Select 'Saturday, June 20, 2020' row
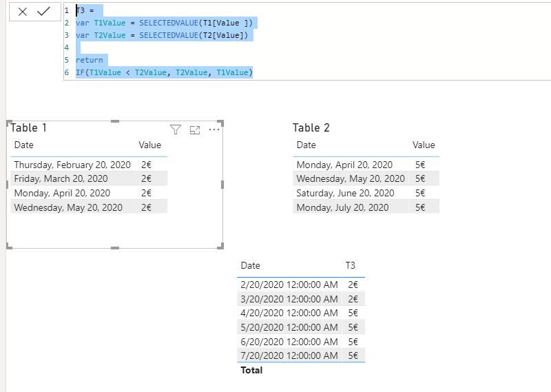 [x=366, y=193]
